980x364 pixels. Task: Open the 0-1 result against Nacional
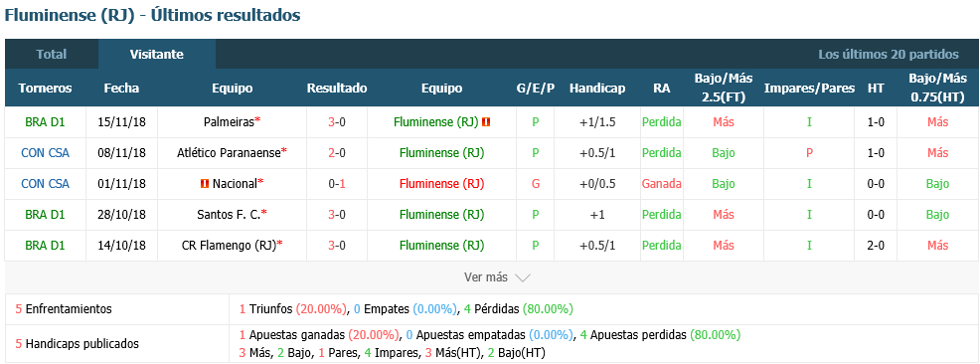(x=337, y=184)
